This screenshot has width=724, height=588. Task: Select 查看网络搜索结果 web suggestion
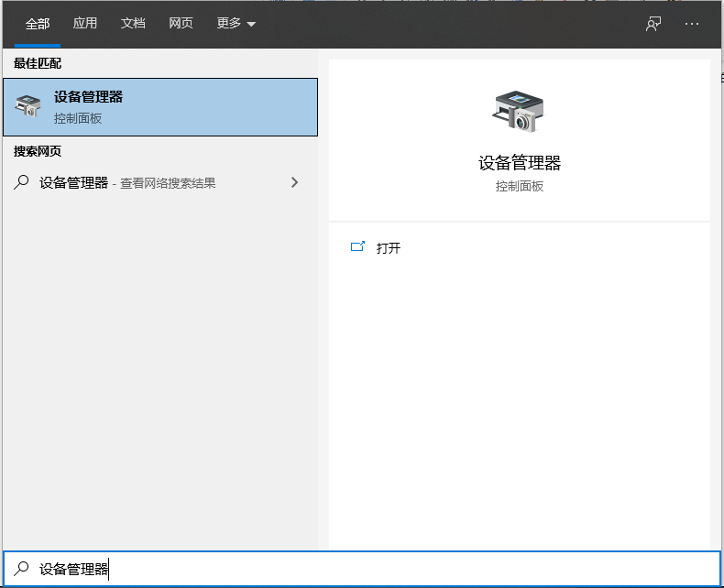[x=165, y=183]
